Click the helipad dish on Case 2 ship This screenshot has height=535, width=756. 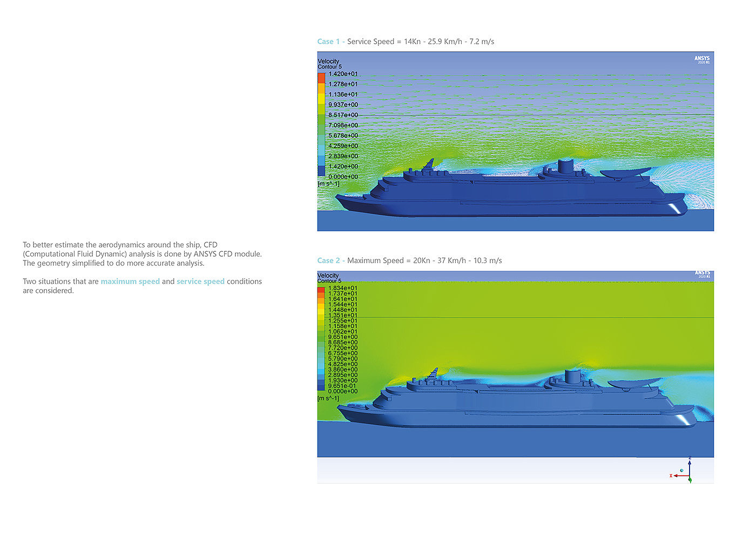click(x=633, y=384)
